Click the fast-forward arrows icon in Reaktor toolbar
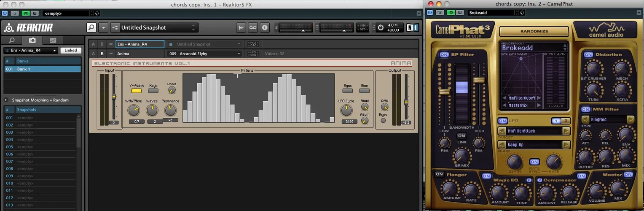 point(241,28)
